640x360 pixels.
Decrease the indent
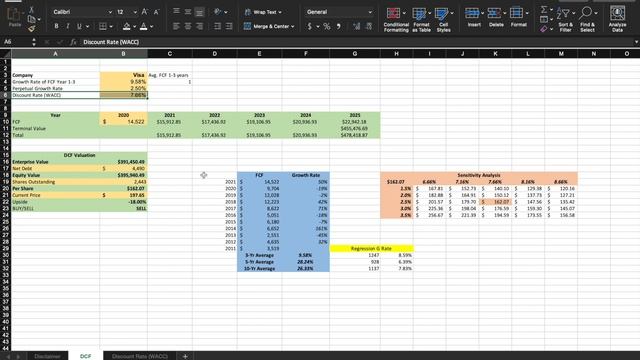[218, 26]
